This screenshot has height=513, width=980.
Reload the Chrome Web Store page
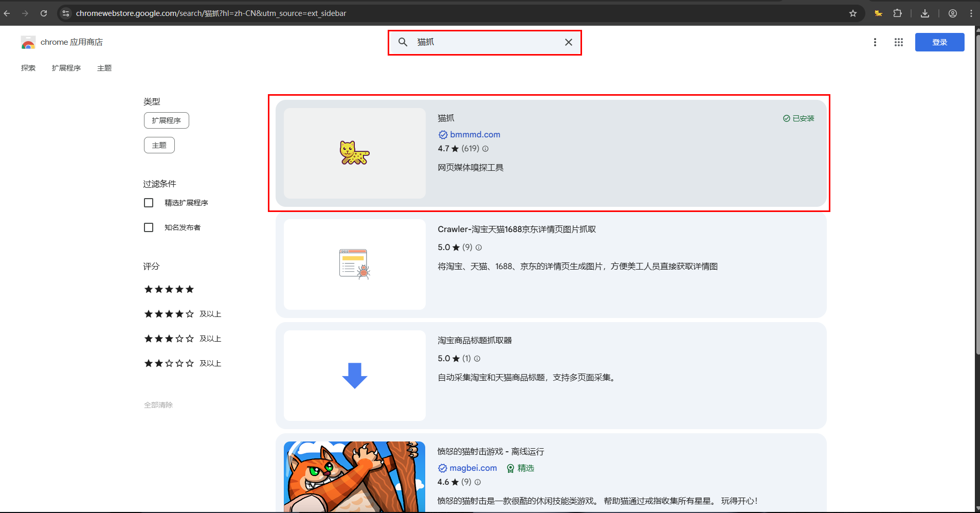[44, 13]
